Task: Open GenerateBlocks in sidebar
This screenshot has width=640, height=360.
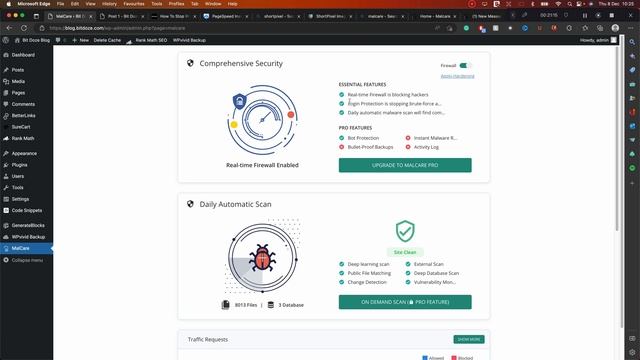Action: click(x=27, y=225)
